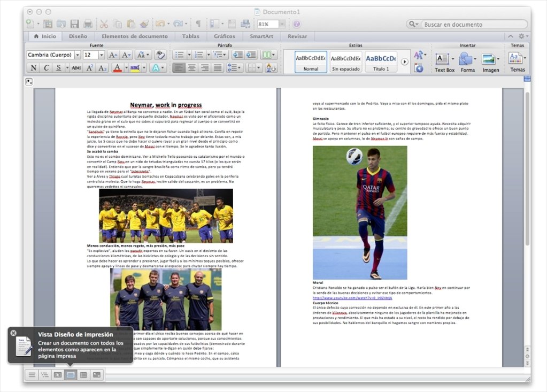Open the purple Help icon
Image resolution: width=547 pixels, height=392 pixels.
click(297, 24)
